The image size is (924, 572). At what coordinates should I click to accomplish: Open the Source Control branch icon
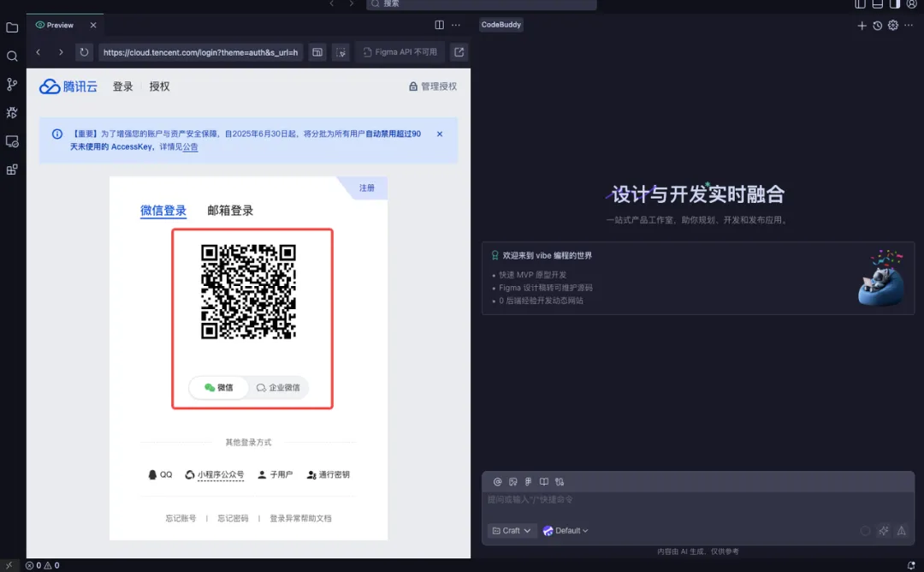pyautogui.click(x=12, y=84)
